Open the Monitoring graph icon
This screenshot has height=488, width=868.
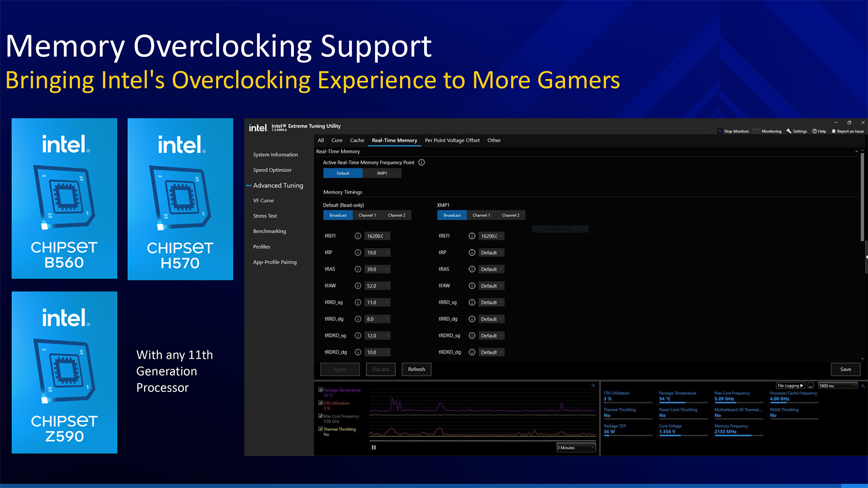click(756, 131)
